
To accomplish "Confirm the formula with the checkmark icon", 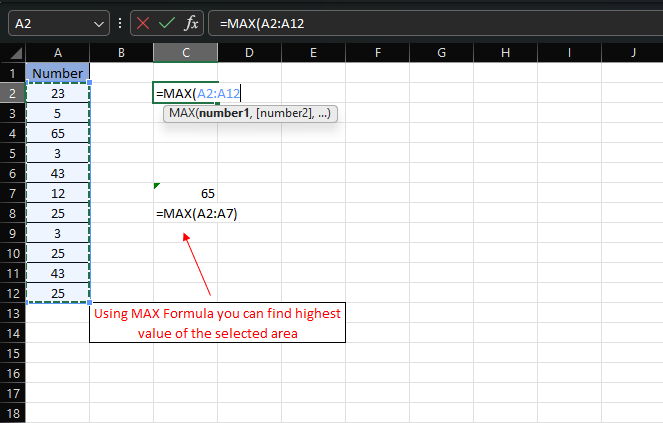I will 168,22.
